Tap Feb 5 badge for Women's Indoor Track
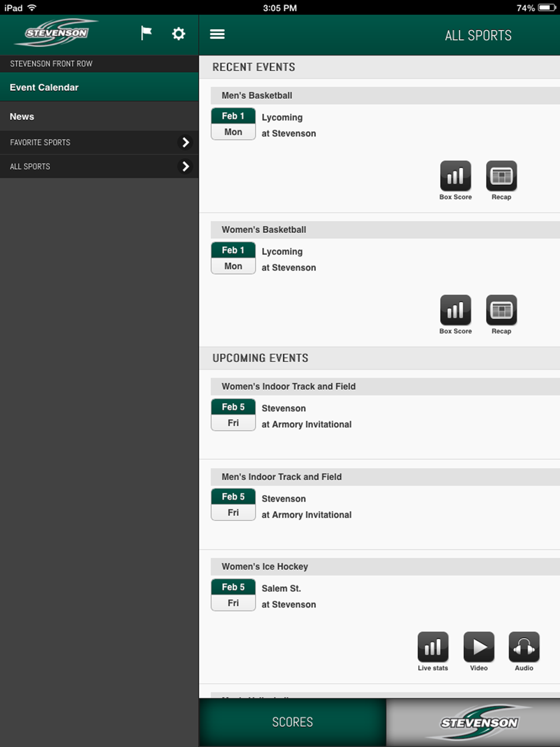560x747 pixels. (233, 415)
